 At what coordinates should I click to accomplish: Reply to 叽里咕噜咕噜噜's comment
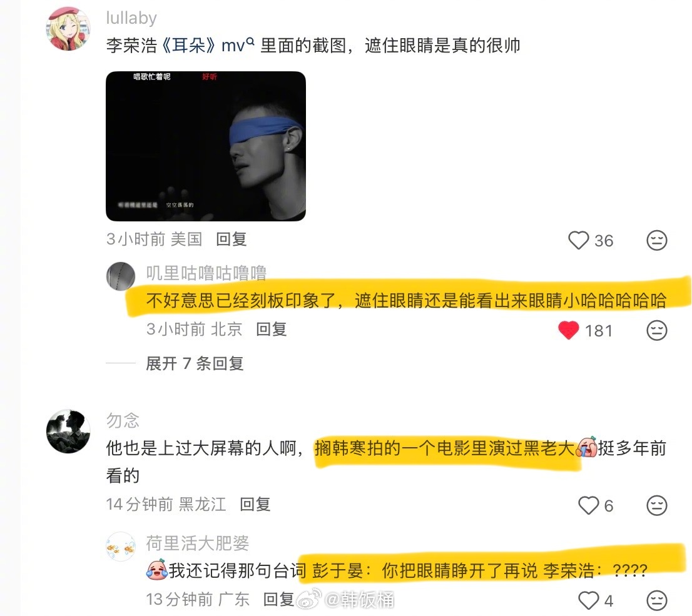click(x=272, y=329)
